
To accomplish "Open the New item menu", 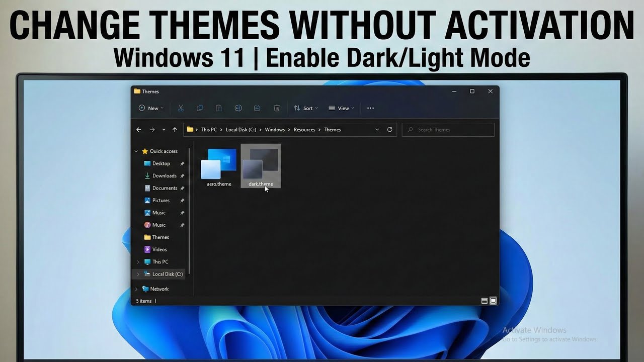I will (x=151, y=108).
